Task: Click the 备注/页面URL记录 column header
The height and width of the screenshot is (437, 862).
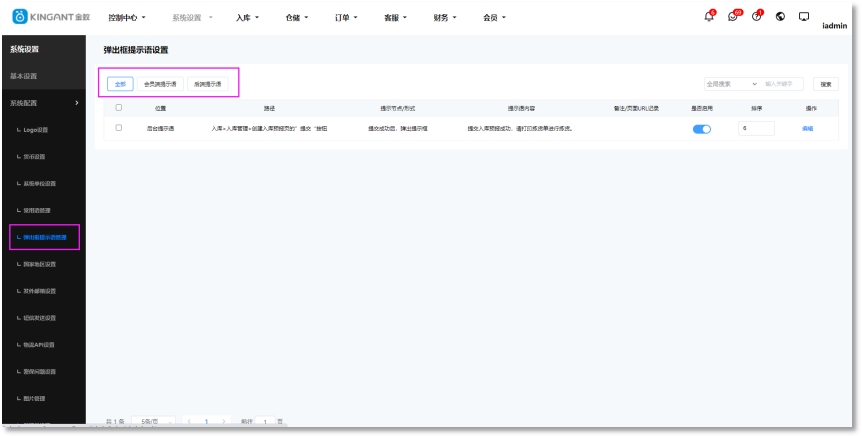Action: (x=636, y=108)
